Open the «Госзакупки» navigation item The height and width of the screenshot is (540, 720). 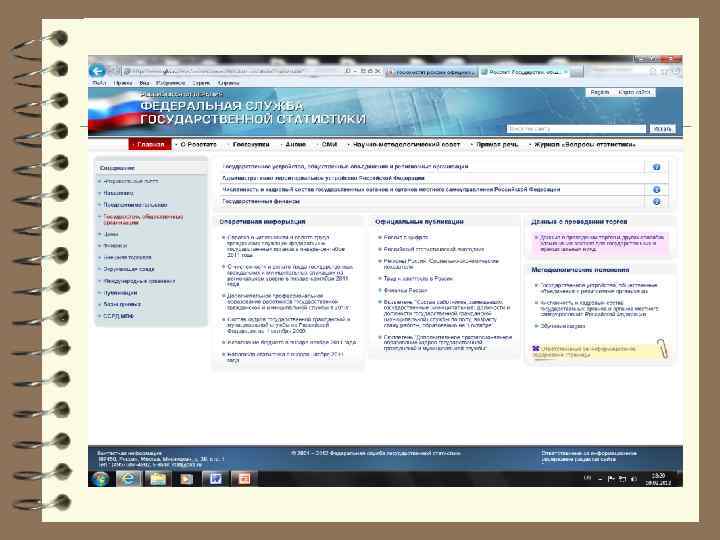[x=251, y=144]
